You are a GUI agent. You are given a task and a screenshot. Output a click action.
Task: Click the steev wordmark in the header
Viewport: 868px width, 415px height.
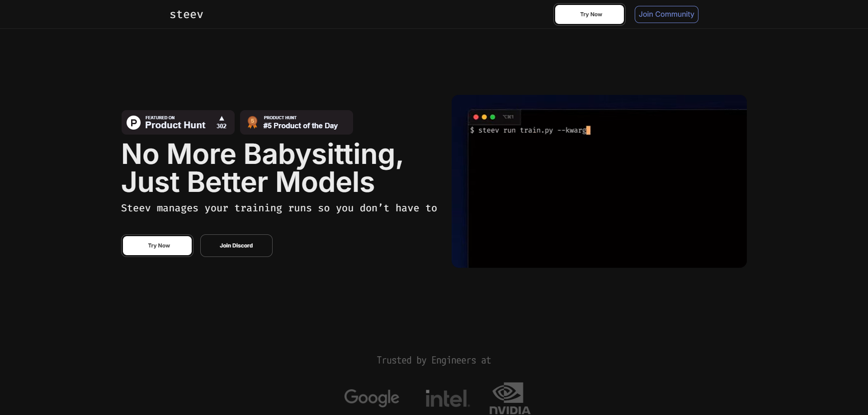coord(187,14)
